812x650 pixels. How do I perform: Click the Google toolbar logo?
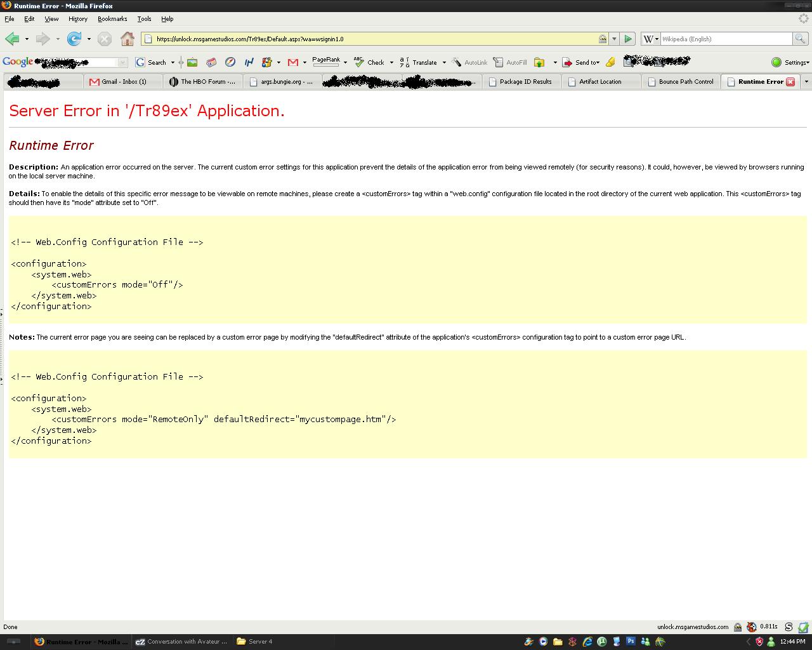pos(18,62)
